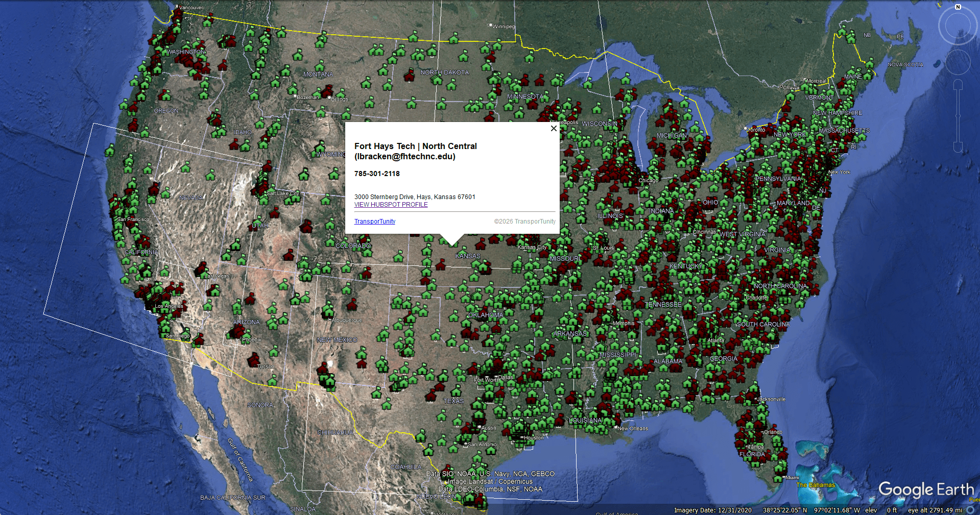Click the WASHINGTON state label
This screenshot has width=980, height=515.
pyautogui.click(x=185, y=52)
